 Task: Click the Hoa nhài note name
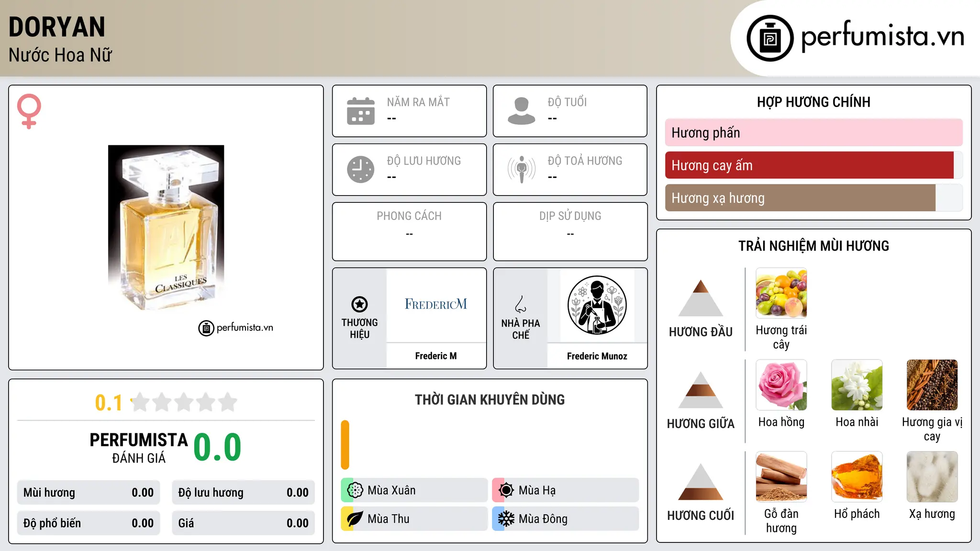[x=857, y=422]
